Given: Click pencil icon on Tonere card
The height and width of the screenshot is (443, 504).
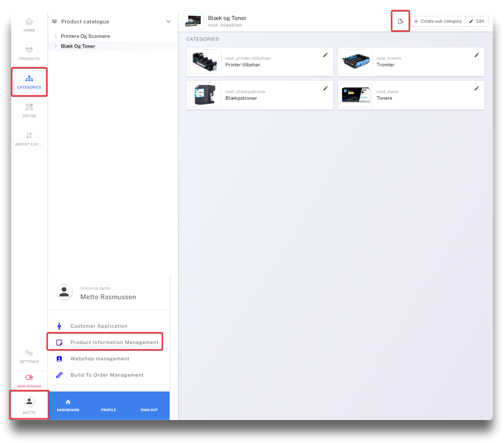Looking at the screenshot, I should [477, 88].
